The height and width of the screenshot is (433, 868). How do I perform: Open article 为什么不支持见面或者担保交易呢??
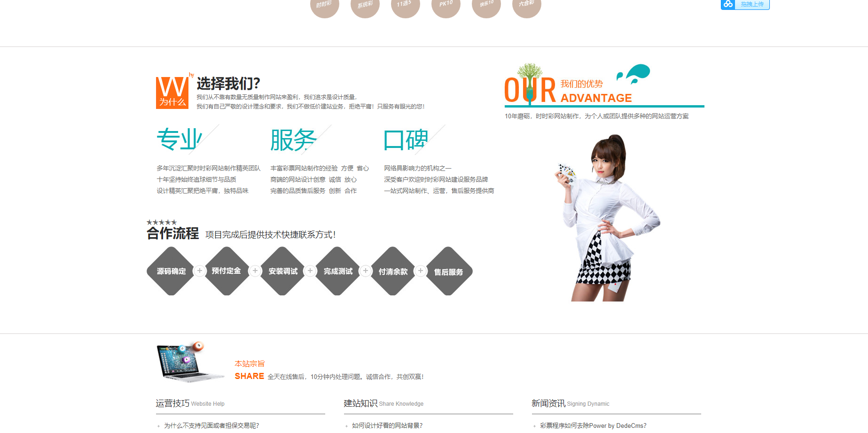[211, 425]
